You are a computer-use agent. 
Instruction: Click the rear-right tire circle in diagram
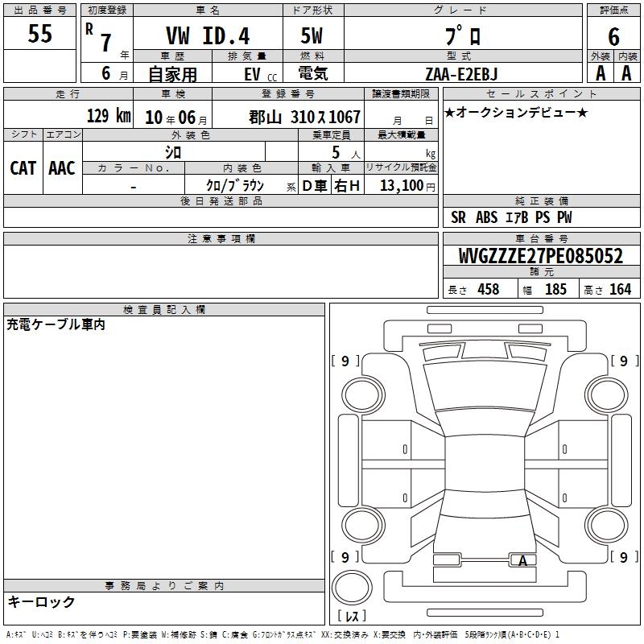pyautogui.click(x=607, y=525)
